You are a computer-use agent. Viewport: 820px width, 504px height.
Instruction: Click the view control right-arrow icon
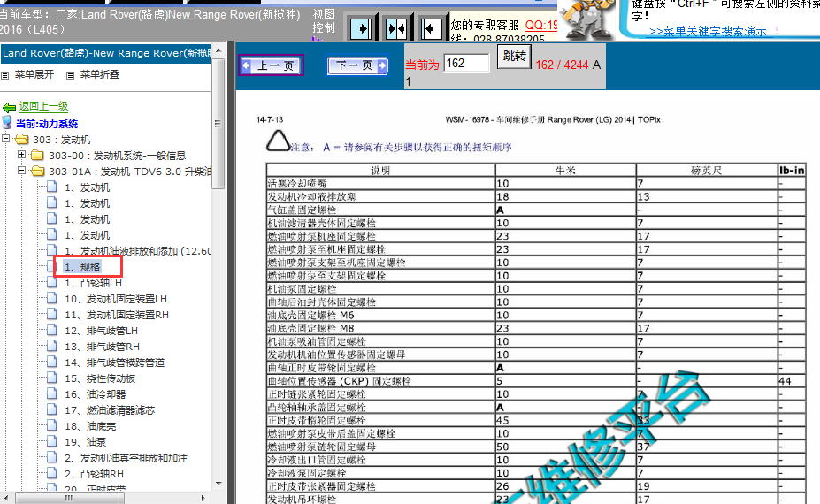coord(361,29)
